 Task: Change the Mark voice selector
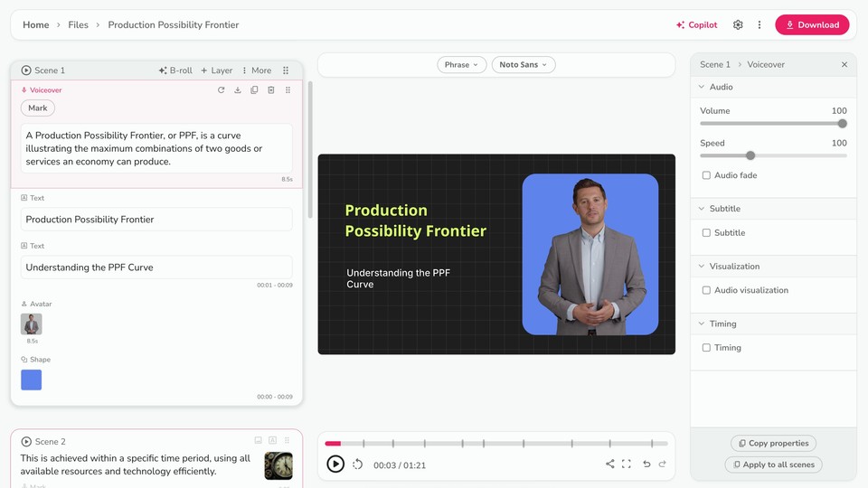[x=38, y=108]
